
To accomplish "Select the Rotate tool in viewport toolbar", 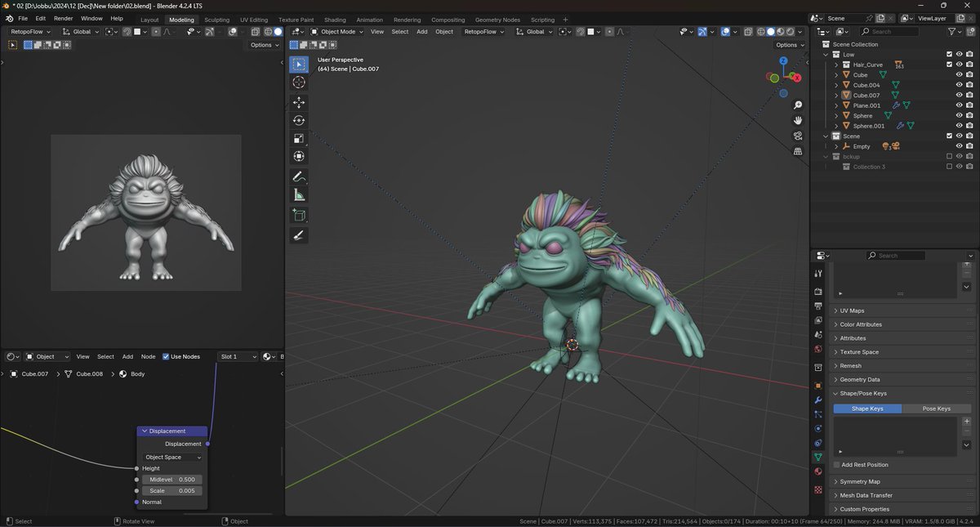I will (299, 120).
